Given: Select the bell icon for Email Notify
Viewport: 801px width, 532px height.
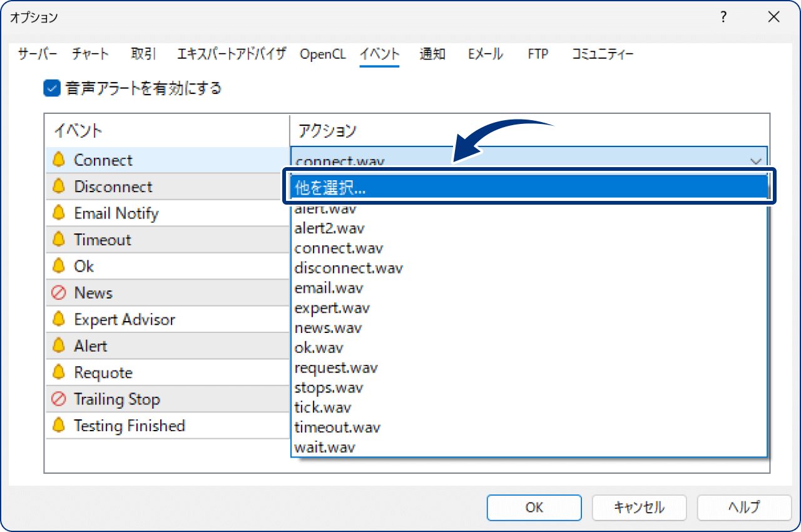Looking at the screenshot, I should point(58,213).
